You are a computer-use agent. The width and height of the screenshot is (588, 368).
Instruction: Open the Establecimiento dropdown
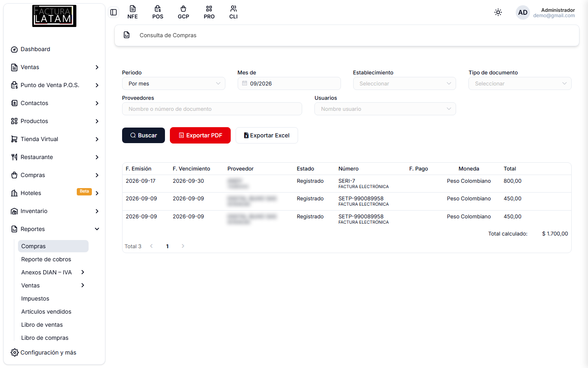pos(405,83)
